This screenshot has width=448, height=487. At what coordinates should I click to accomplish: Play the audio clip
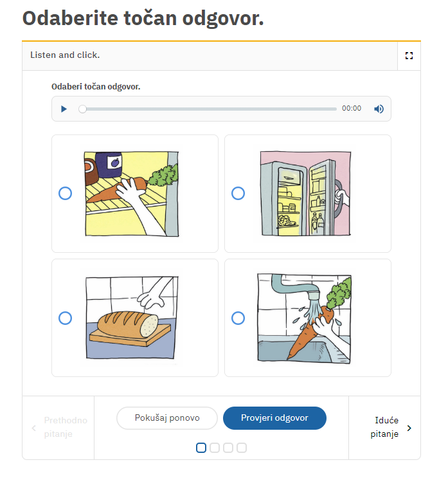[x=64, y=109]
